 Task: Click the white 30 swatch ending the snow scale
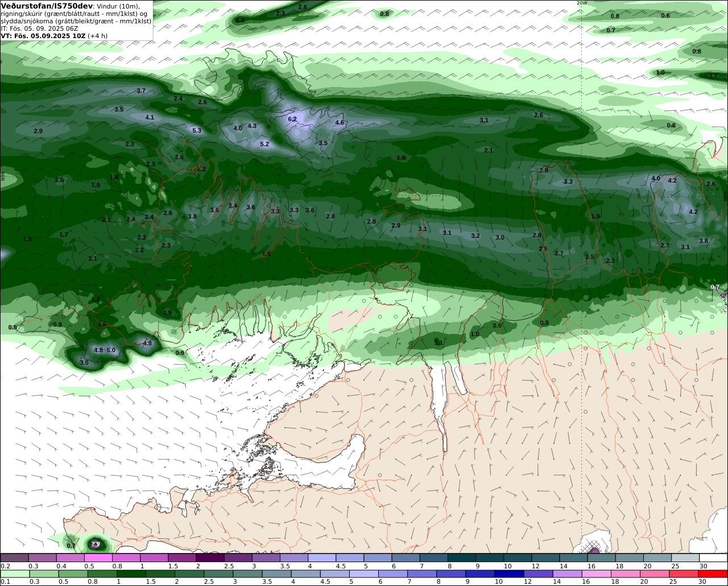(x=713, y=558)
